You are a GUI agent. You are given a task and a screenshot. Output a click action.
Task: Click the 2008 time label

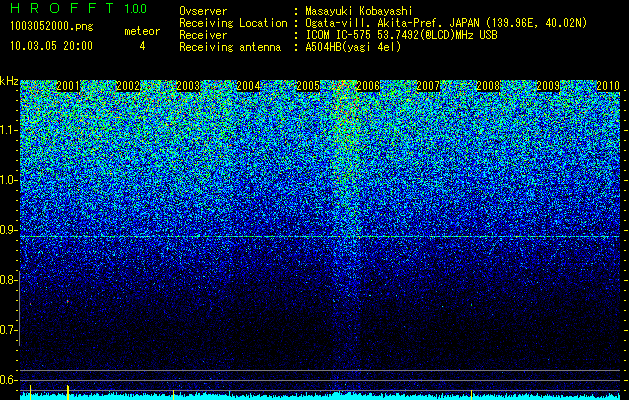coord(488,86)
